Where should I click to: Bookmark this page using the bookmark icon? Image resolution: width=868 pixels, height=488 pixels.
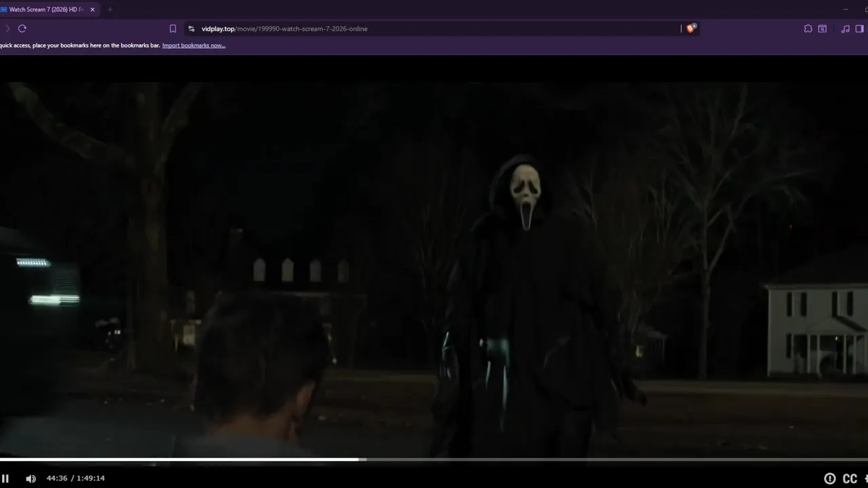coord(173,28)
